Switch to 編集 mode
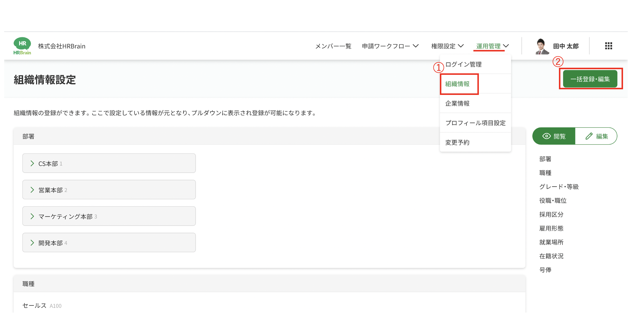The height and width of the screenshot is (330, 644). click(x=596, y=136)
